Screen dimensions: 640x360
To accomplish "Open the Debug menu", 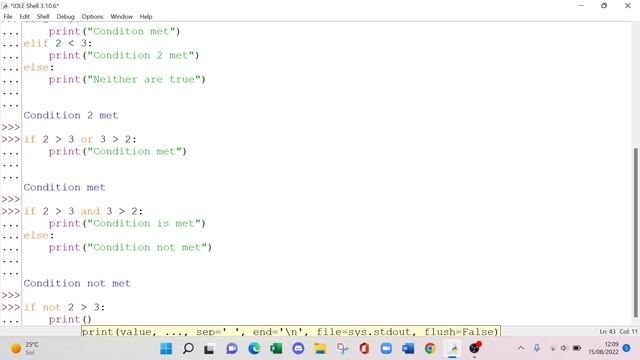I will point(65,17).
